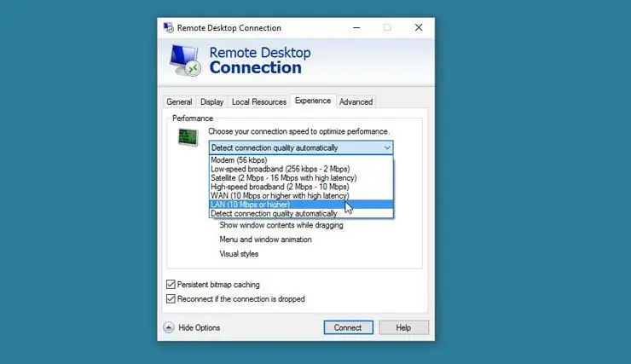The width and height of the screenshot is (631, 364).
Task: Choose Low-speed broadband (256 kbps - 2 Mbps)
Action: [x=301, y=169]
